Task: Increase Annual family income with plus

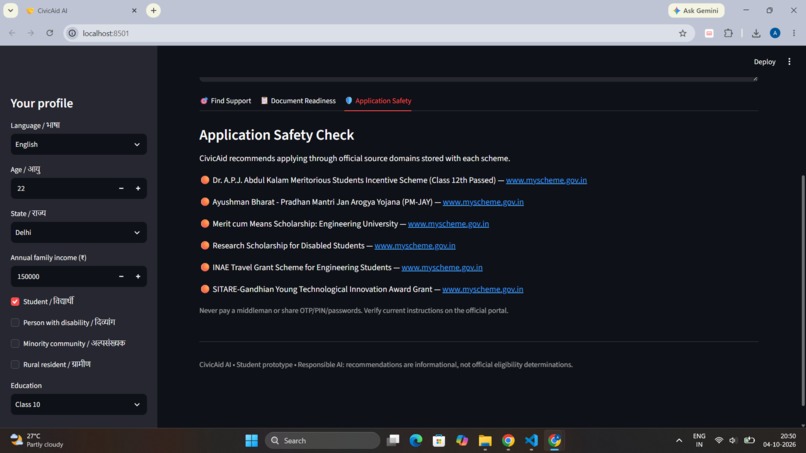Action: [x=138, y=277]
